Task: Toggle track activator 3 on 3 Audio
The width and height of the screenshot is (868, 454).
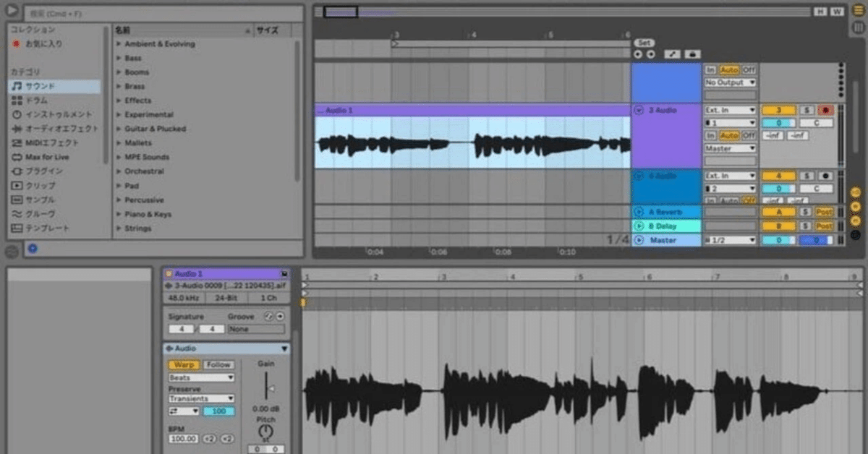Action: 778,111
